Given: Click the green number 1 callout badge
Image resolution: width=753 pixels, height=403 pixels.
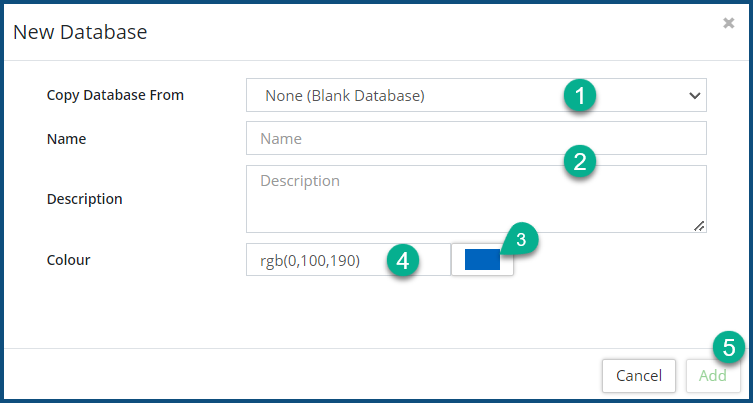Looking at the screenshot, I should 580,96.
